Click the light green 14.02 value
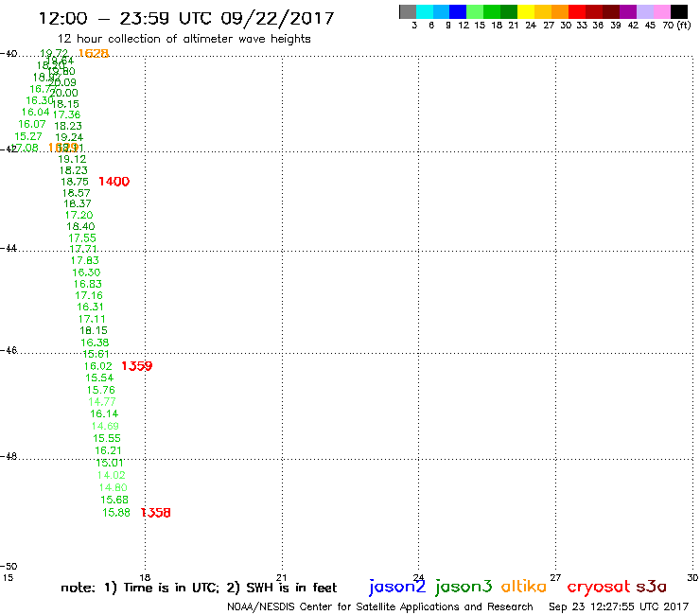 [x=112, y=475]
